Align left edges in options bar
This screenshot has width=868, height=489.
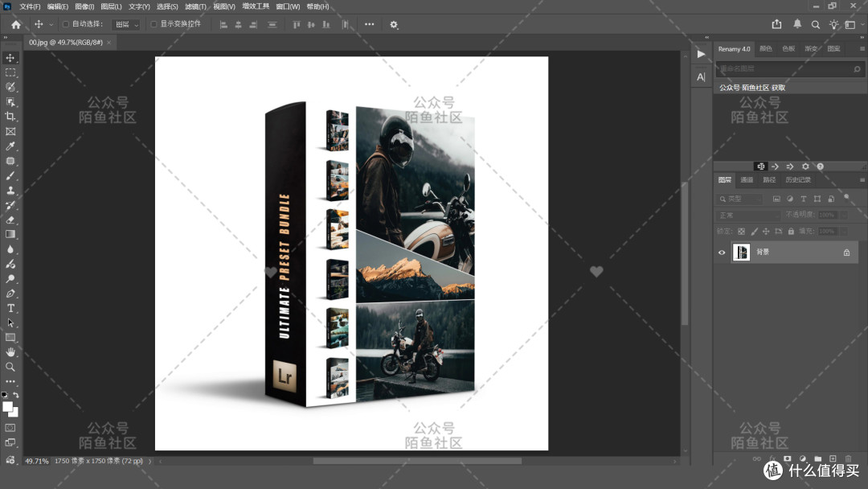223,24
